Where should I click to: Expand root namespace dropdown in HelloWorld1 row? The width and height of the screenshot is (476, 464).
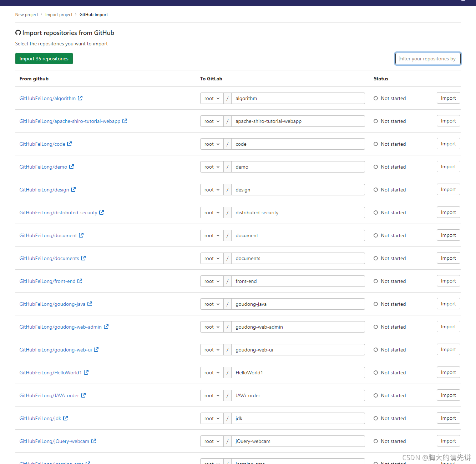point(212,373)
